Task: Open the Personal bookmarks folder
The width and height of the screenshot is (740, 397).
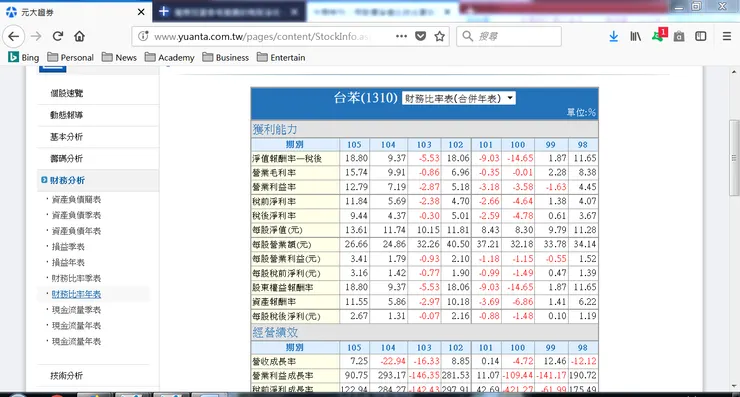Action: pos(71,58)
